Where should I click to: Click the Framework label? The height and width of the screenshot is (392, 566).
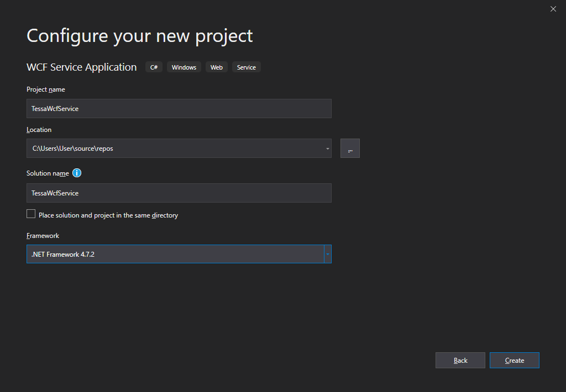[x=43, y=236]
